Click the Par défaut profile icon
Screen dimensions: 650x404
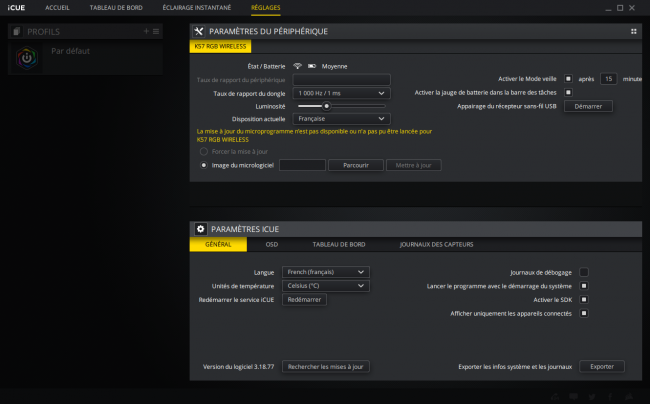coord(27,58)
